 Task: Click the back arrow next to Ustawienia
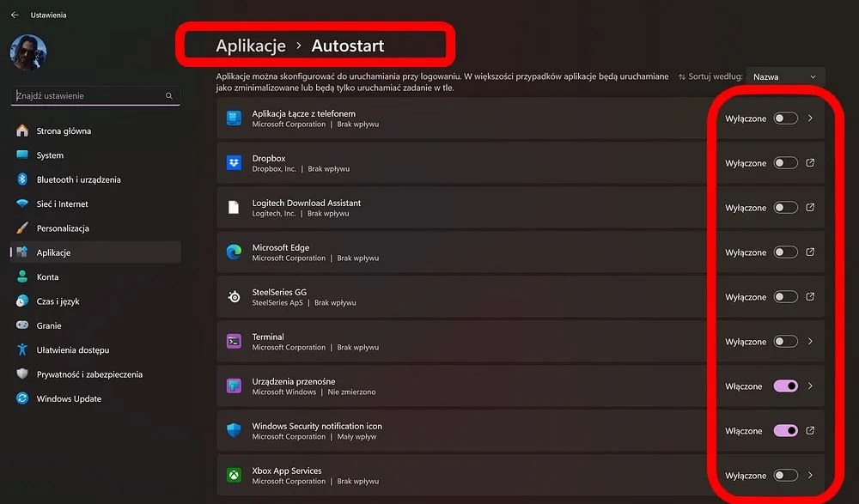point(15,15)
